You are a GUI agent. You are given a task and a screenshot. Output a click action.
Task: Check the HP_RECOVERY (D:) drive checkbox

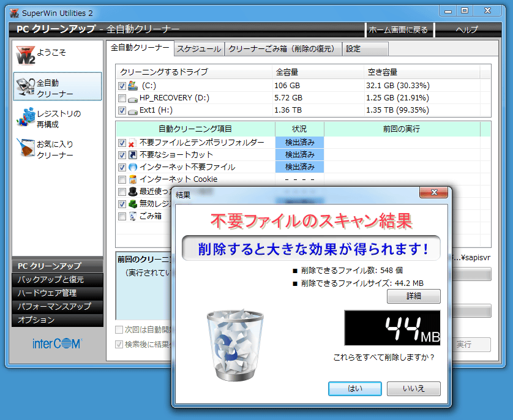click(122, 98)
